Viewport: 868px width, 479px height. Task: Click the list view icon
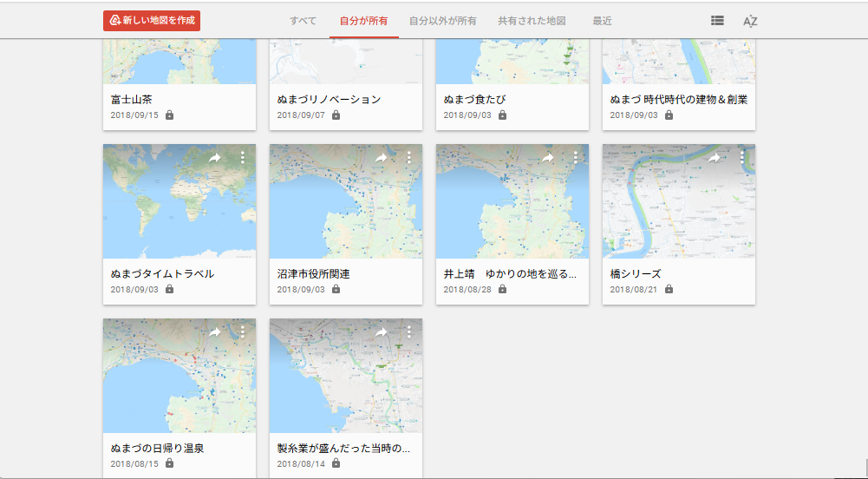[x=717, y=21]
